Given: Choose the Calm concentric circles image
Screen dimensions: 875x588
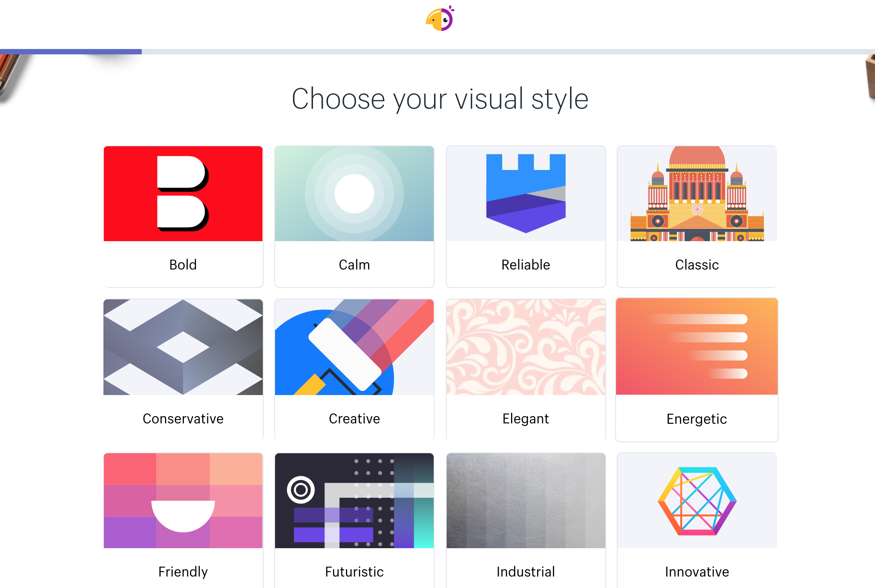Looking at the screenshot, I should (x=354, y=194).
